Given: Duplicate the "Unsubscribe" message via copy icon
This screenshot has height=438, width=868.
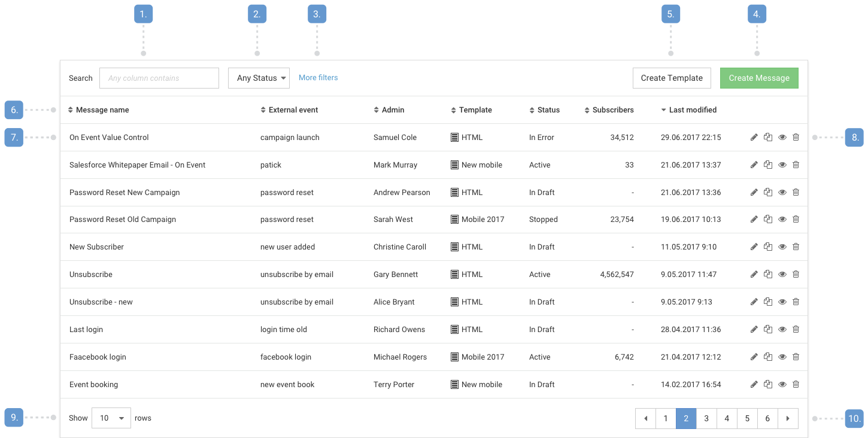Looking at the screenshot, I should tap(768, 274).
